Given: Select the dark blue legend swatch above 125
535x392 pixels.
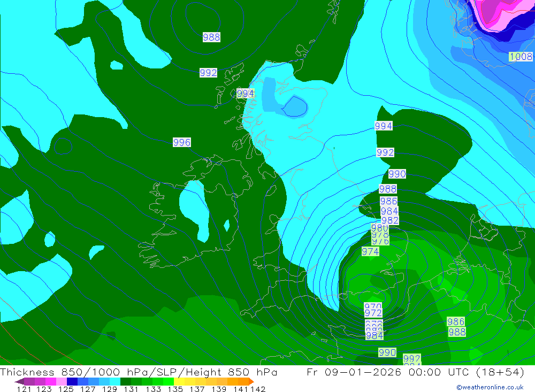Looking at the screenshot, I should (72, 381).
